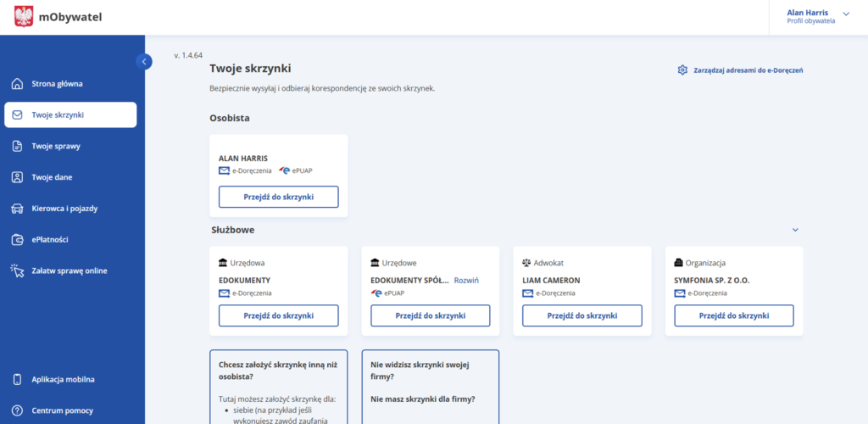Screen dimensions: 868x424
Task: Click the building icon next to Organizacja
Action: pos(678,263)
